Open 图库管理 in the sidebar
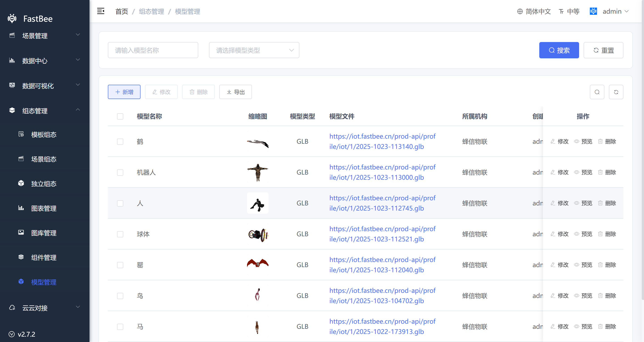This screenshot has height=342, width=644. tap(43, 233)
